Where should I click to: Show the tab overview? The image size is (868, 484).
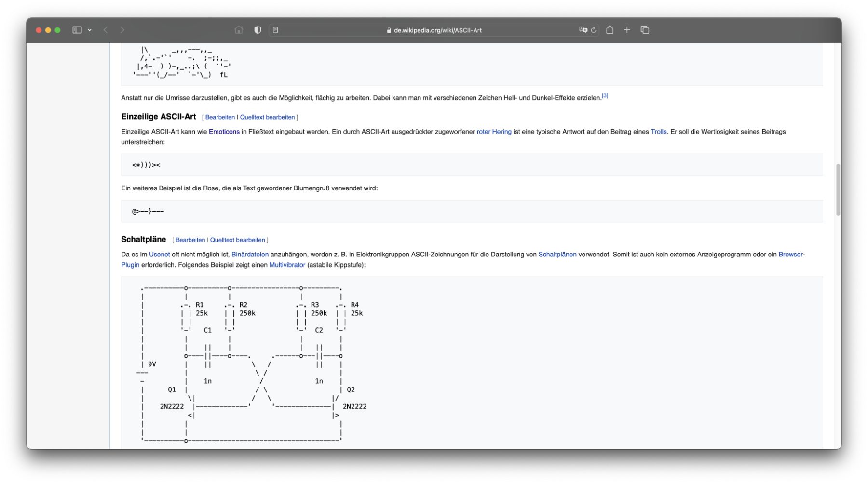point(645,30)
